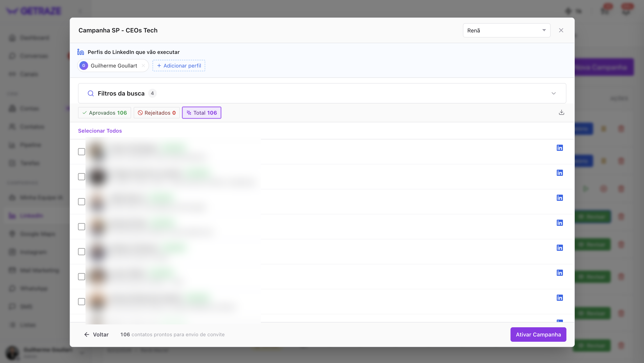
Task: Open LinkedIn profile of second contact row
Action: coord(560,173)
